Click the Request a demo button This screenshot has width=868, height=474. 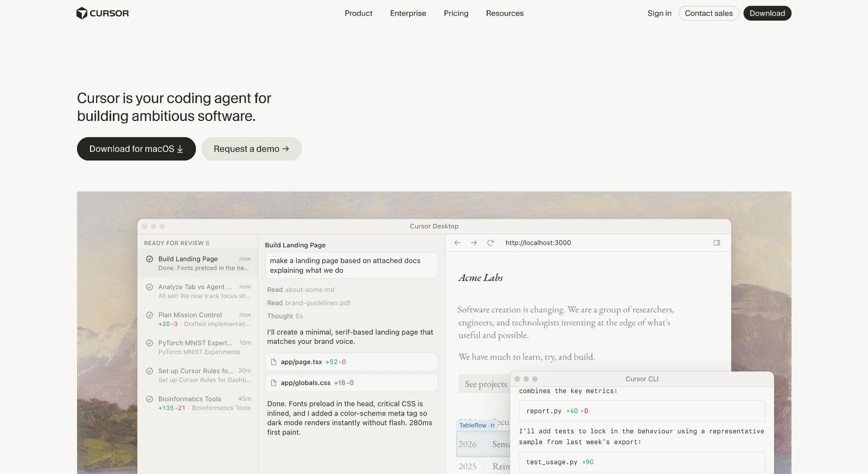pos(251,149)
